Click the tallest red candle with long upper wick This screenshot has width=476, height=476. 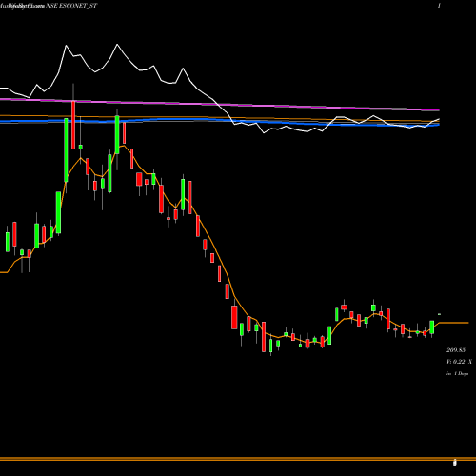click(73, 125)
